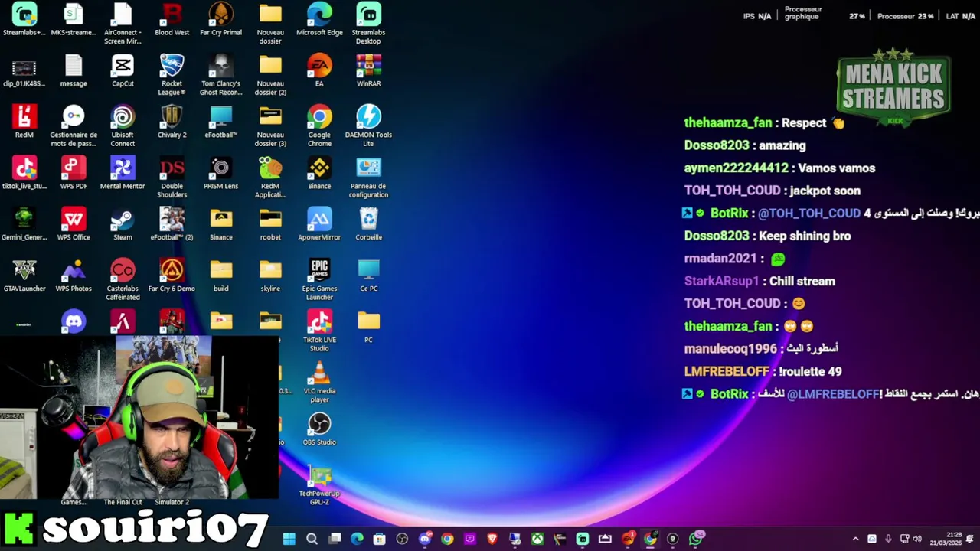
Task: Launch Rocket League from the desktop
Action: coord(171,75)
